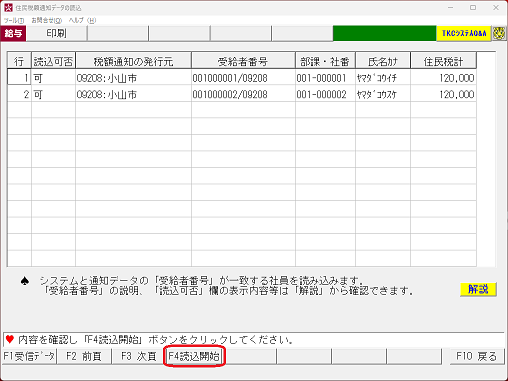Viewport: 508px width, 381px height.
Task: Click 120,000 in row 1
Action: tap(443, 78)
